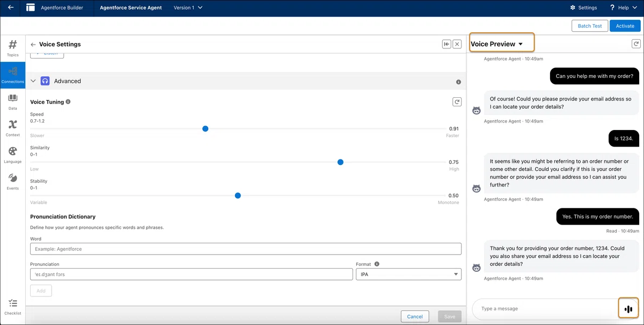Click the Format info icon
Image resolution: width=644 pixels, height=325 pixels.
pyautogui.click(x=377, y=264)
